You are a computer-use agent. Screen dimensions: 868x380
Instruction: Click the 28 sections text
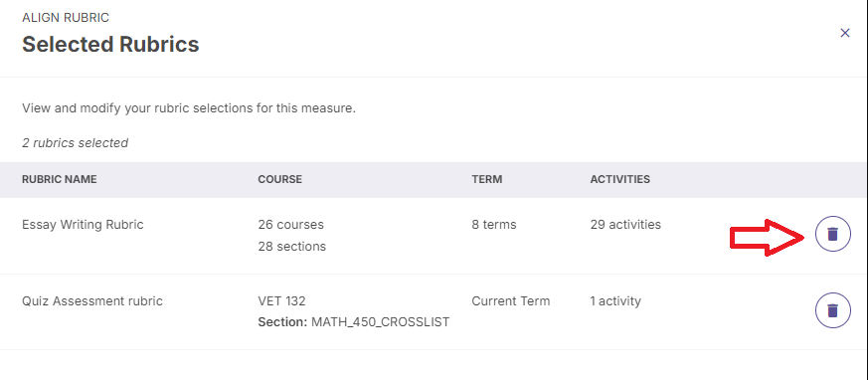click(x=291, y=246)
